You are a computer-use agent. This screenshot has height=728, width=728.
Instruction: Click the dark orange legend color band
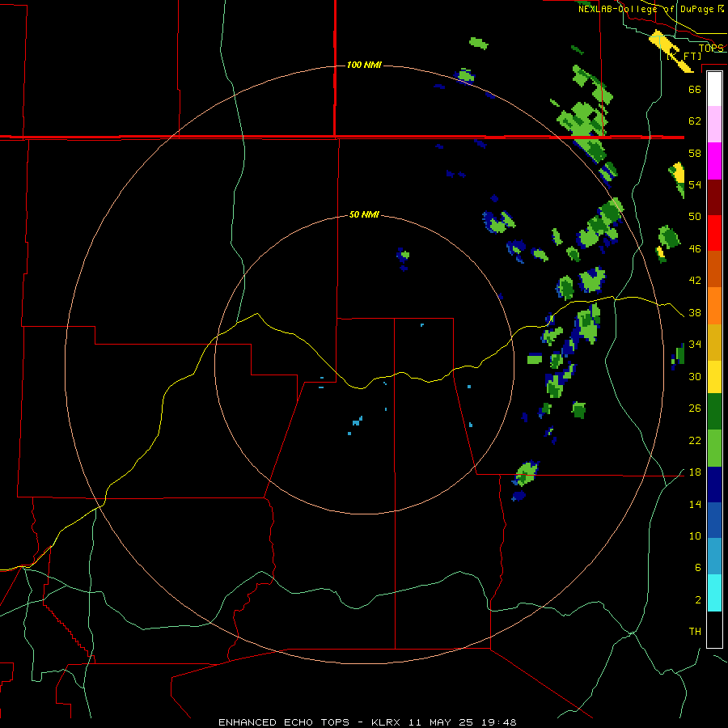click(x=714, y=269)
